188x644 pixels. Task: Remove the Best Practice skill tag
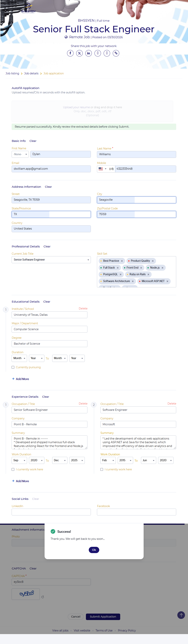pos(122,261)
